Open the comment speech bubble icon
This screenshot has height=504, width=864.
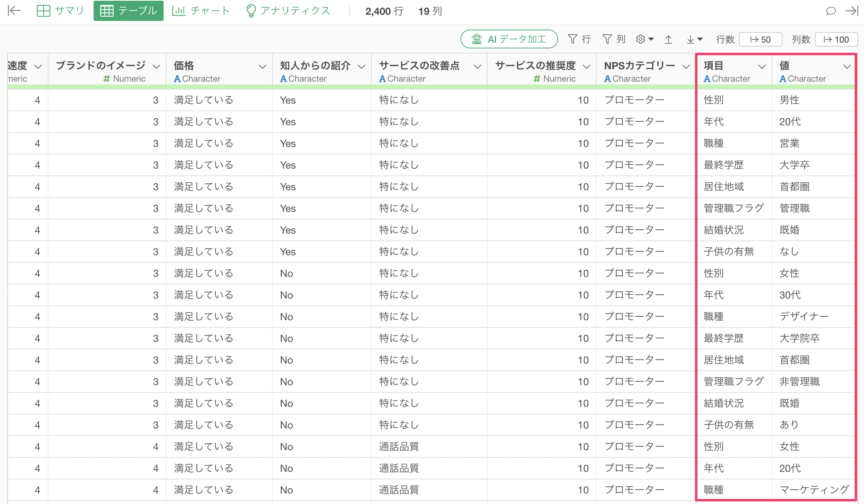831,11
